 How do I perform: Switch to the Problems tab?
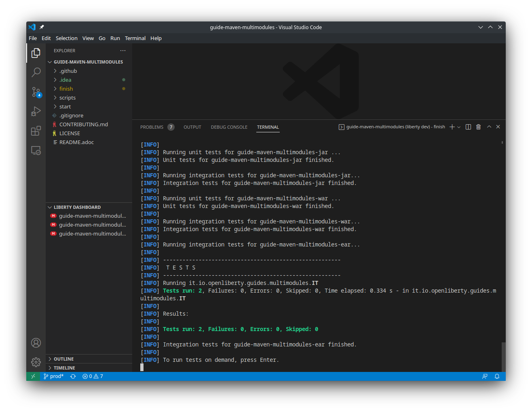pyautogui.click(x=157, y=127)
